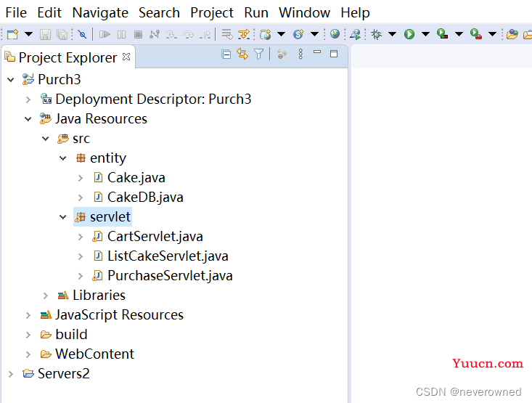This screenshot has height=403, width=532.
Task: Click the Drop to Frame icon
Action: point(227,34)
